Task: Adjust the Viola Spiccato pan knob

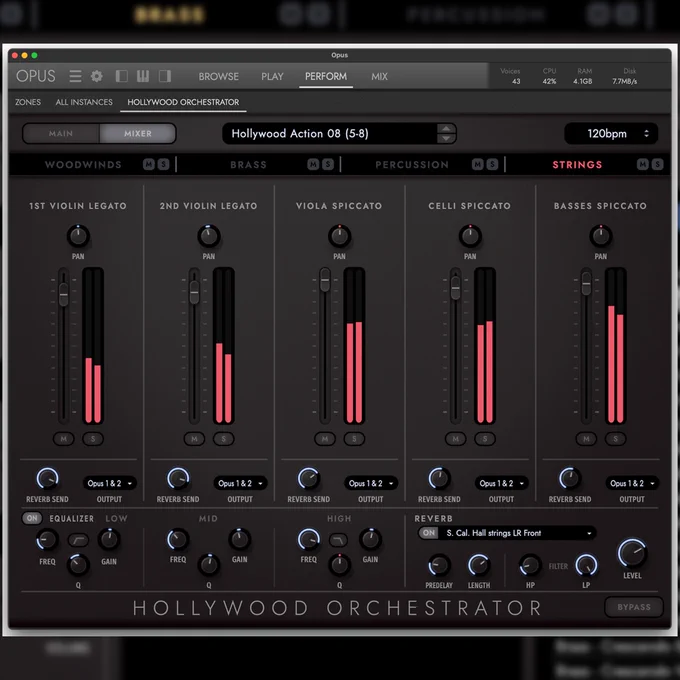Action: [x=339, y=236]
